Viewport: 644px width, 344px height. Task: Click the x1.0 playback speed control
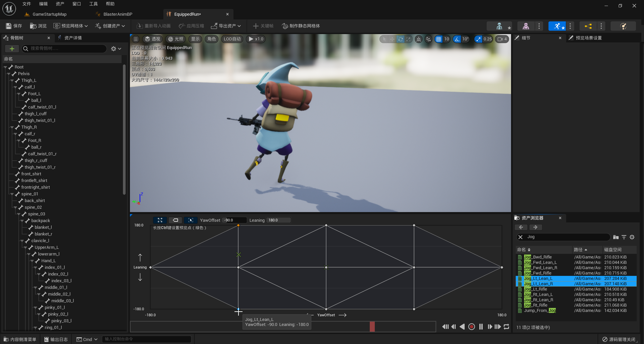click(256, 39)
